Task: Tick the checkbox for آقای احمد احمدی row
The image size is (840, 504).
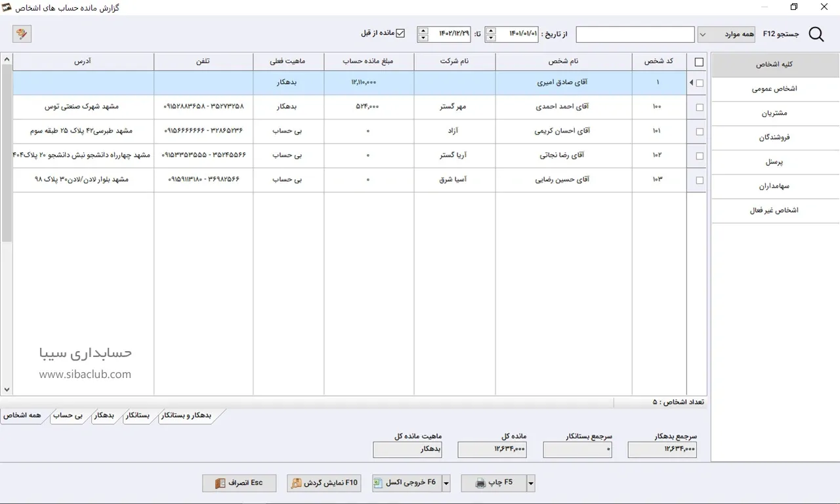Action: coord(699,107)
